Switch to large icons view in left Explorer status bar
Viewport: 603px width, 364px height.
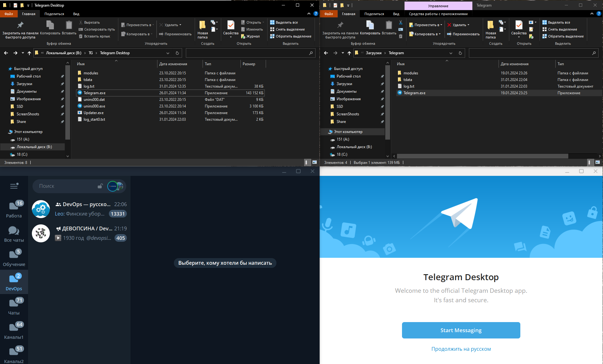tap(314, 162)
